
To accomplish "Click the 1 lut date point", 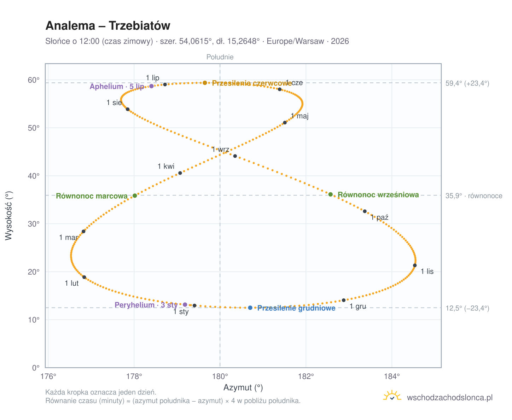I will (x=84, y=277).
